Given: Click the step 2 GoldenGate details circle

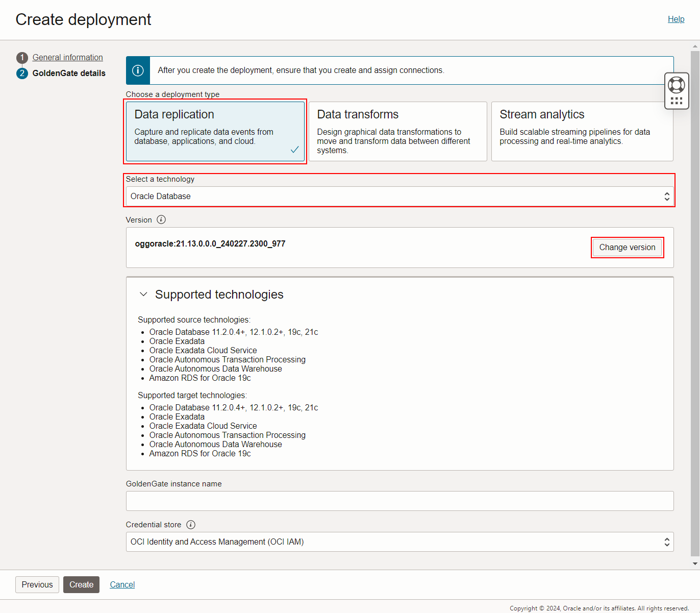Looking at the screenshot, I should pos(22,73).
